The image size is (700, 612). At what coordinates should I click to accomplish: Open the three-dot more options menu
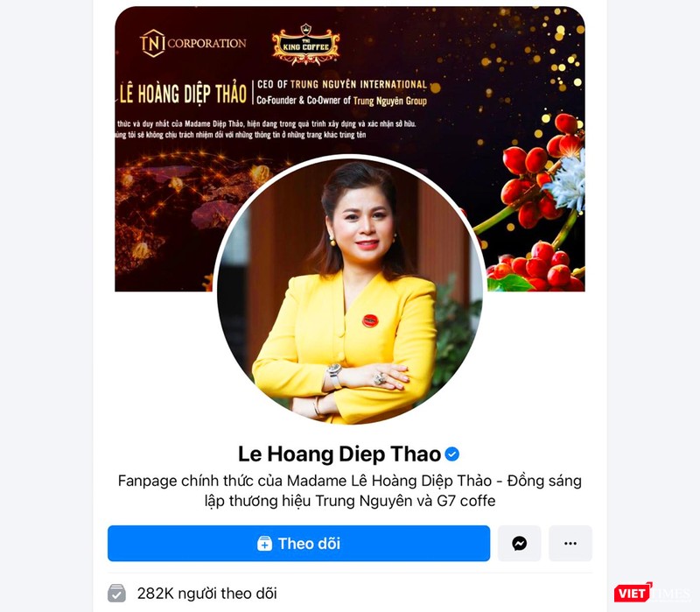(x=570, y=543)
